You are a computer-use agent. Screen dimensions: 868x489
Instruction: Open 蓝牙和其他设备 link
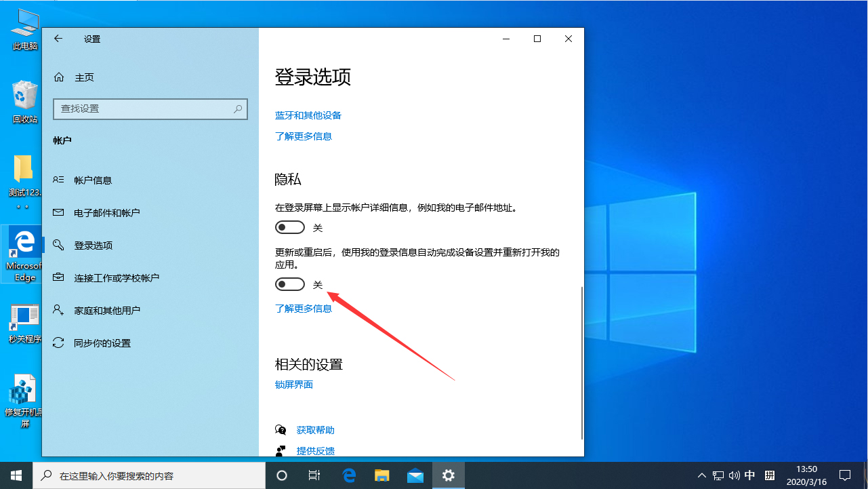308,115
